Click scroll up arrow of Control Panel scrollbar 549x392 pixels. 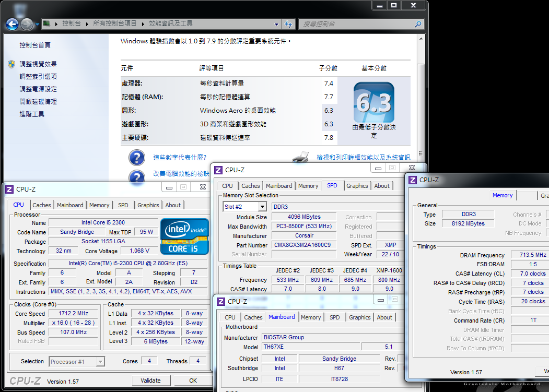click(421, 39)
